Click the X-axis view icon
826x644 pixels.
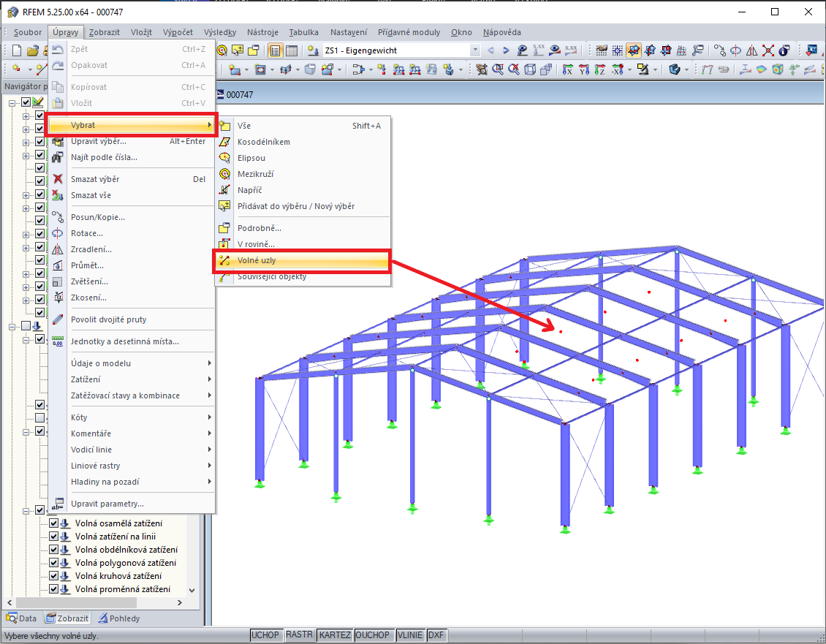click(567, 69)
